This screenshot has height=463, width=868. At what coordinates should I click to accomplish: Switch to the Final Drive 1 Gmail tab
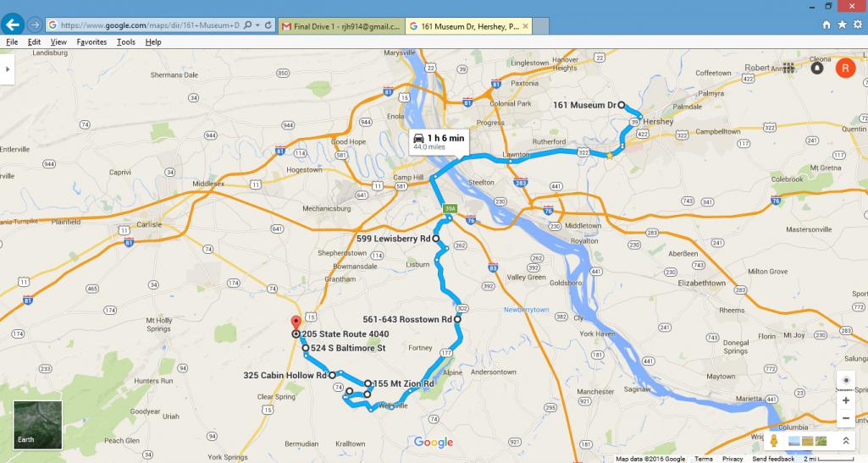(341, 26)
